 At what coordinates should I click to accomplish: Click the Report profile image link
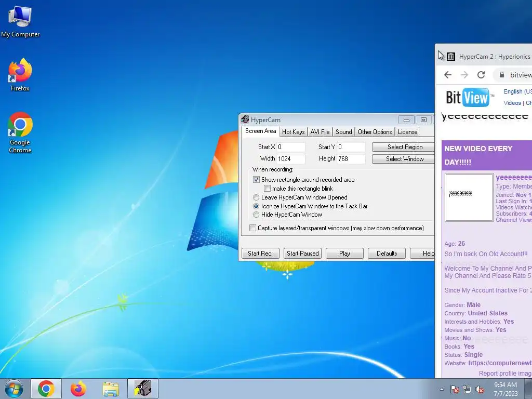[505, 374]
